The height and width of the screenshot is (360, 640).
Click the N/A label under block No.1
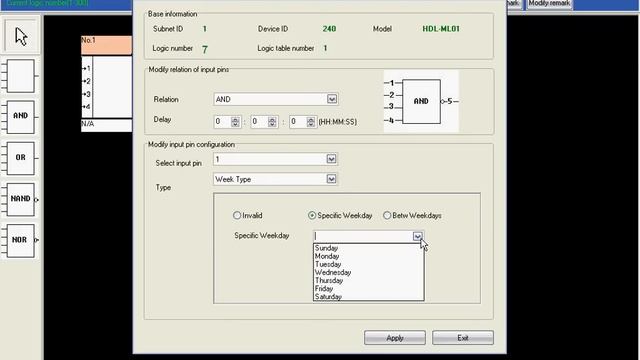[88, 124]
